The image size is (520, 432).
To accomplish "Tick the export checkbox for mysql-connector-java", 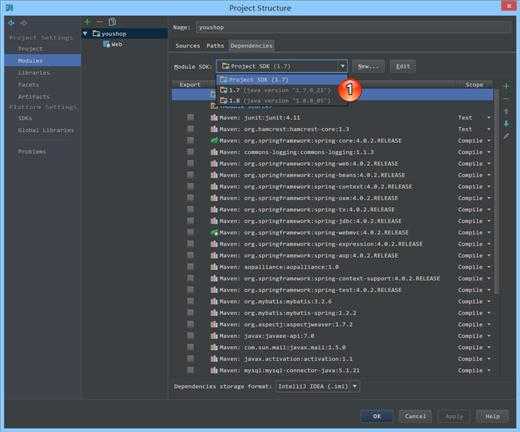I will click(x=190, y=370).
